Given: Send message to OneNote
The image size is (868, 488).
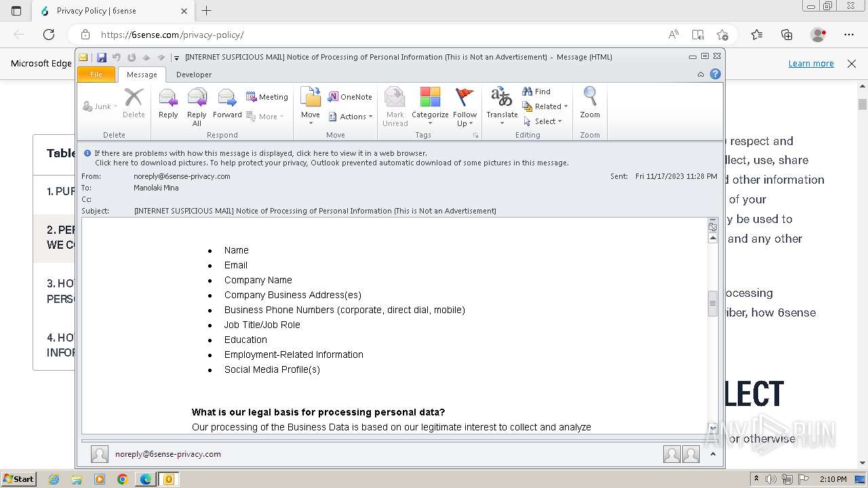Looking at the screenshot, I should (350, 97).
